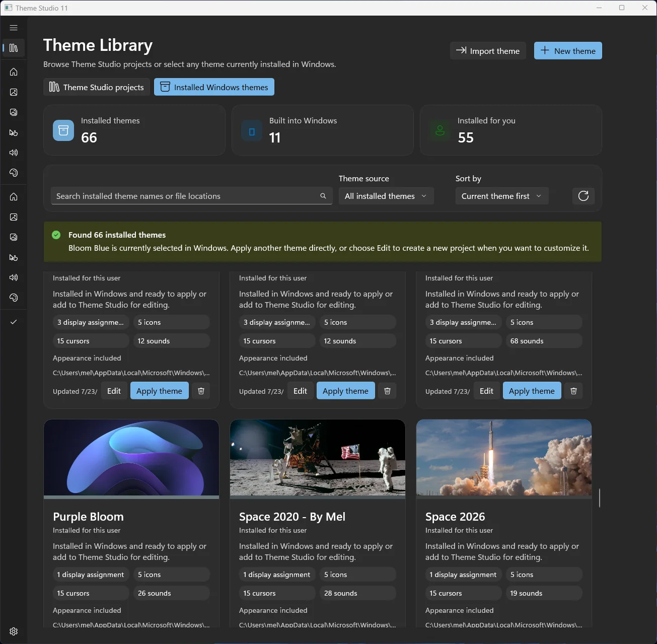Open single-picture wallpaper icon in lower sidebar group
The width and height of the screenshot is (657, 644).
coord(14,217)
